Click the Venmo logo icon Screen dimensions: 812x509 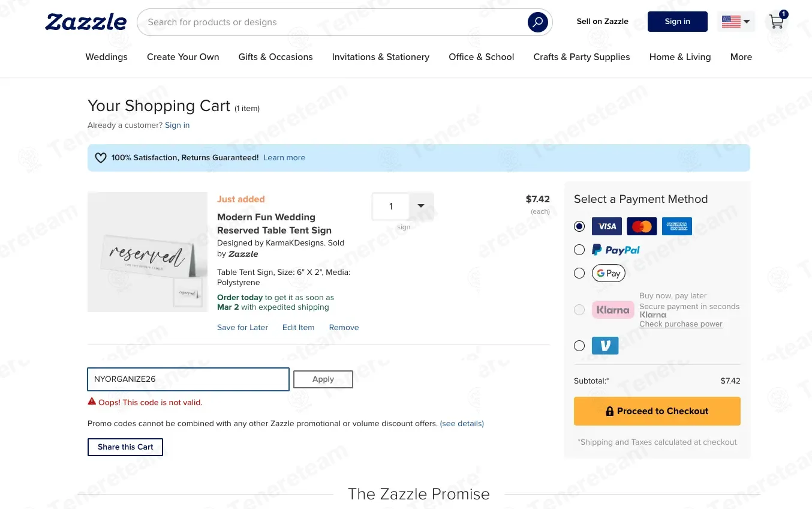pos(605,346)
